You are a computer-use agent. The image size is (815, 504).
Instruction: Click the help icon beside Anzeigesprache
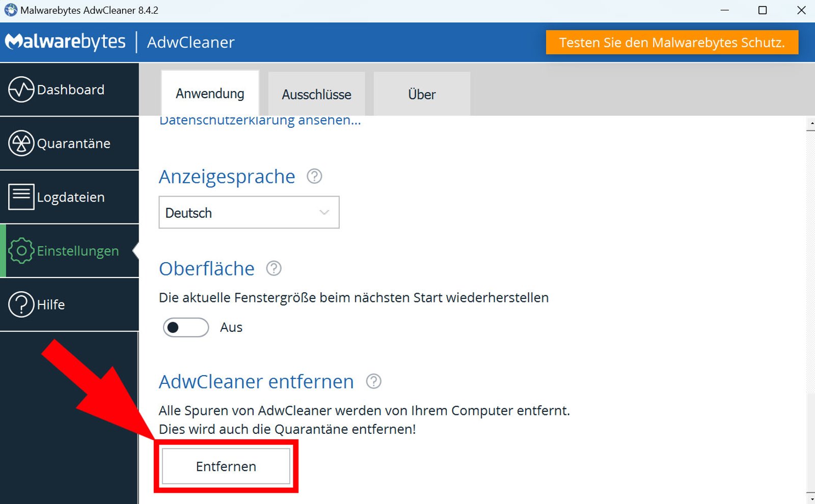pyautogui.click(x=314, y=177)
